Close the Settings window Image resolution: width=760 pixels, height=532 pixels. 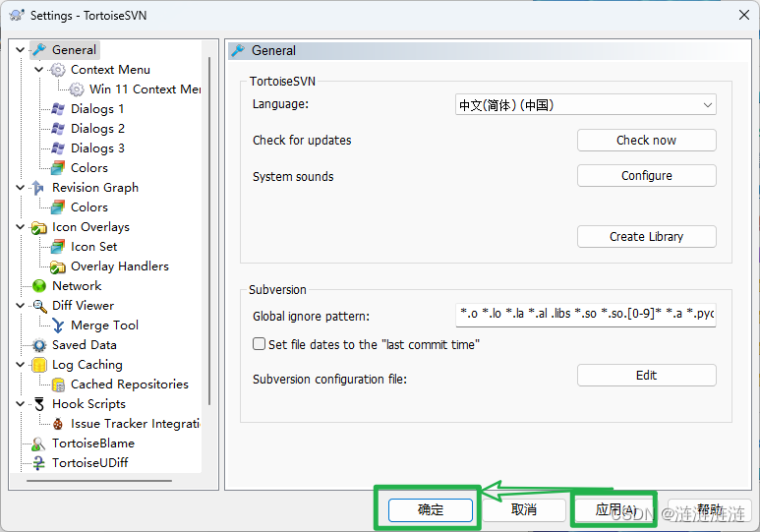click(744, 15)
